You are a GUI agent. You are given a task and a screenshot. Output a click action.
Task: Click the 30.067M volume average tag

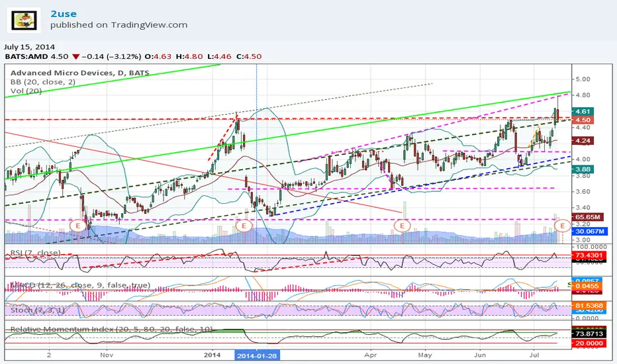(x=590, y=232)
